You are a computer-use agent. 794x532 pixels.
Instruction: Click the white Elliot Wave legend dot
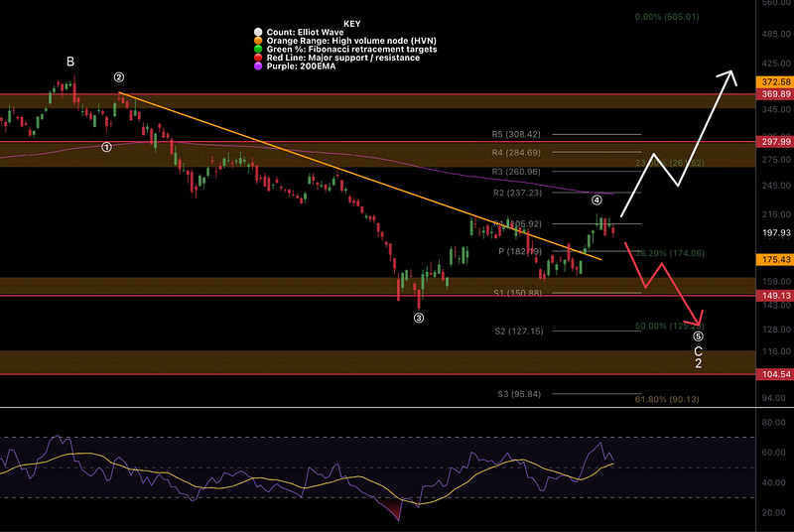coord(258,32)
